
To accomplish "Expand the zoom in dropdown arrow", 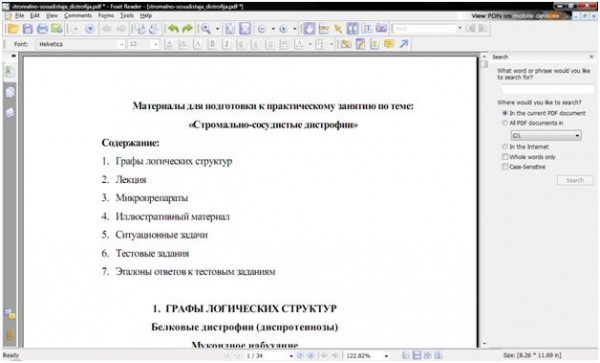I will pyautogui.click(x=295, y=29).
